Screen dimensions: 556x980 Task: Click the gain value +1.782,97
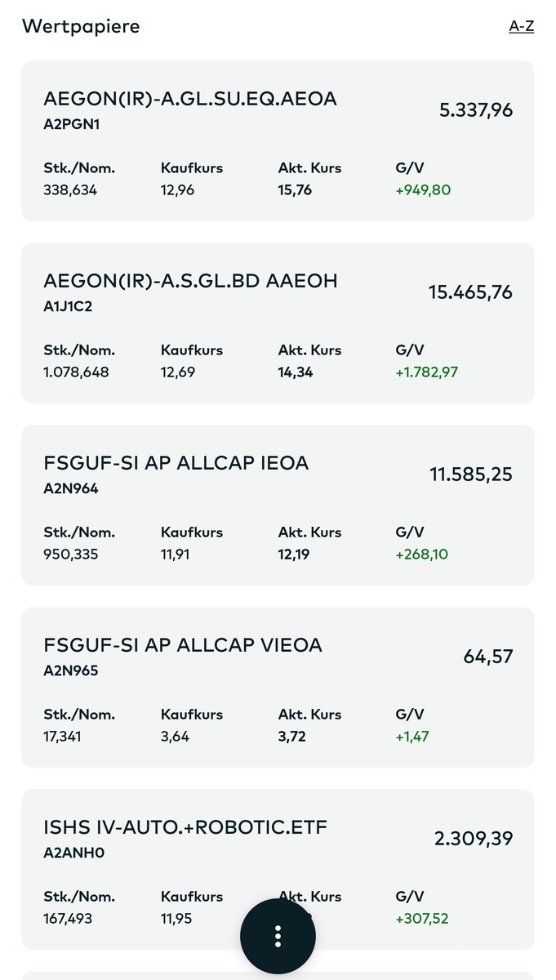tap(426, 372)
